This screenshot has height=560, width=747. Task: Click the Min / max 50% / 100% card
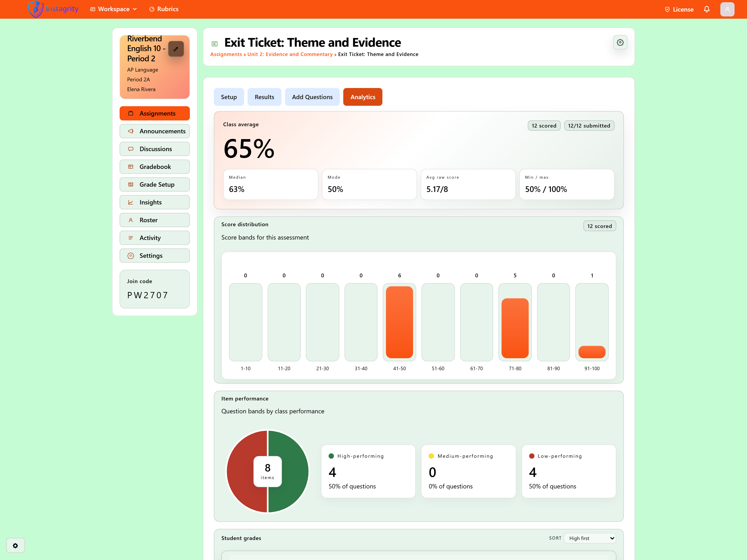point(566,184)
